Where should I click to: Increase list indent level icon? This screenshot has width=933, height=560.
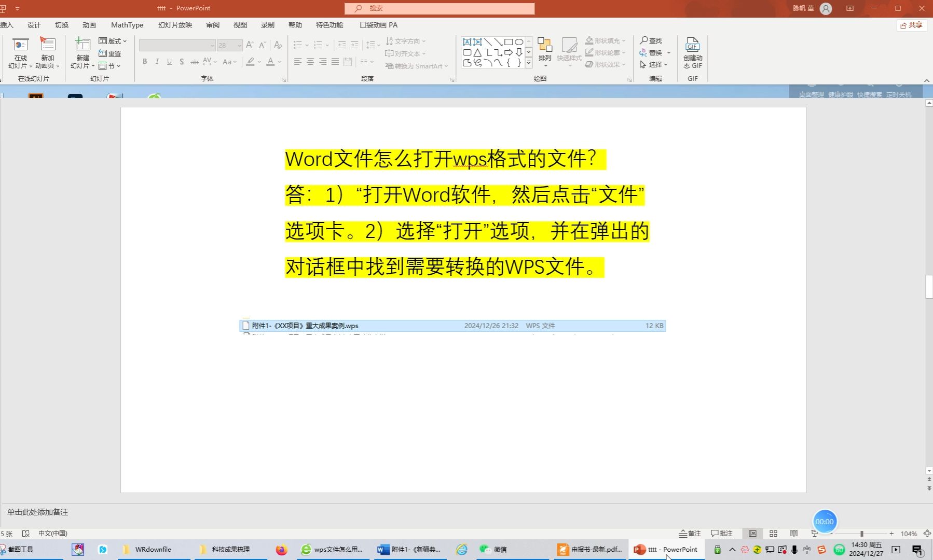point(354,45)
